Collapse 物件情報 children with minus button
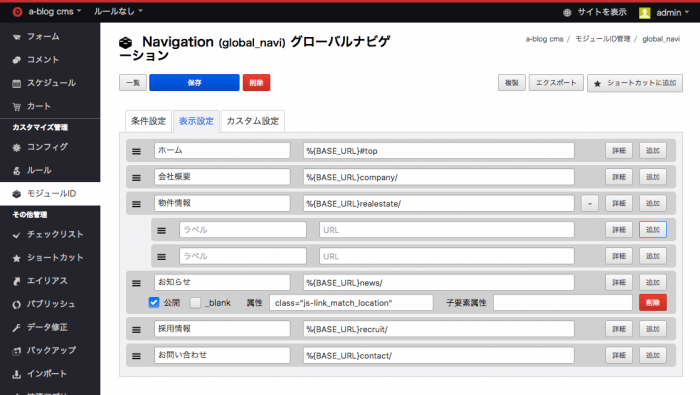Viewport: 700px width, 395px height. pos(590,204)
